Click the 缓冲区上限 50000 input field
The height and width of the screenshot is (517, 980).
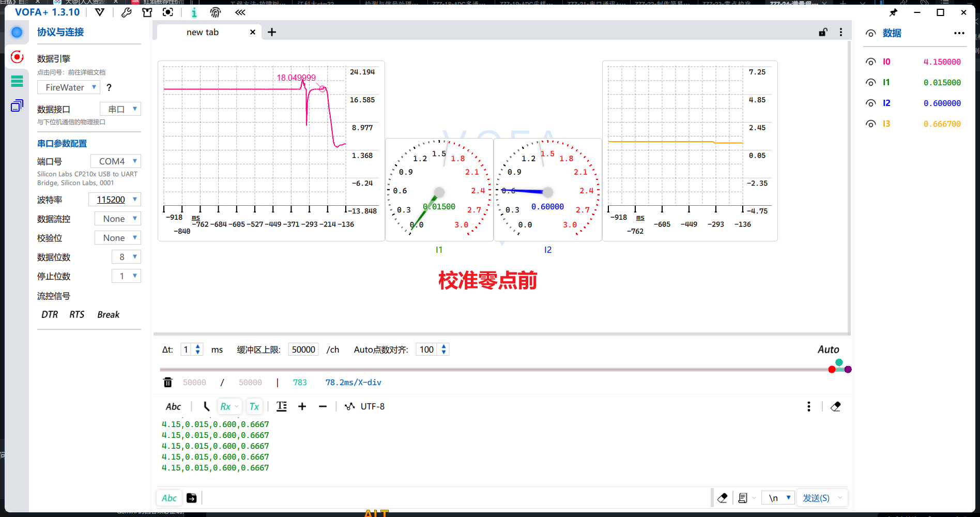click(x=303, y=349)
